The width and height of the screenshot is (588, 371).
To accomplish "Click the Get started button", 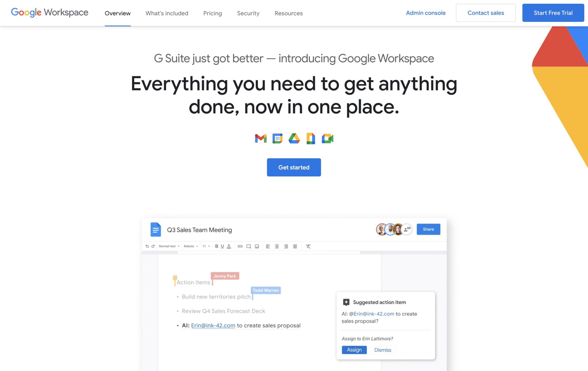I will tap(294, 167).
